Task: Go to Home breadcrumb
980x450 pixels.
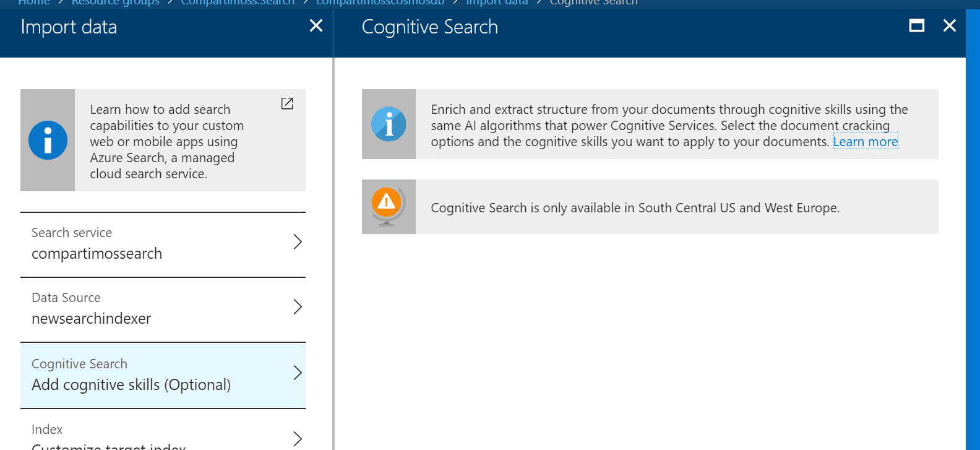Action: tap(34, 2)
